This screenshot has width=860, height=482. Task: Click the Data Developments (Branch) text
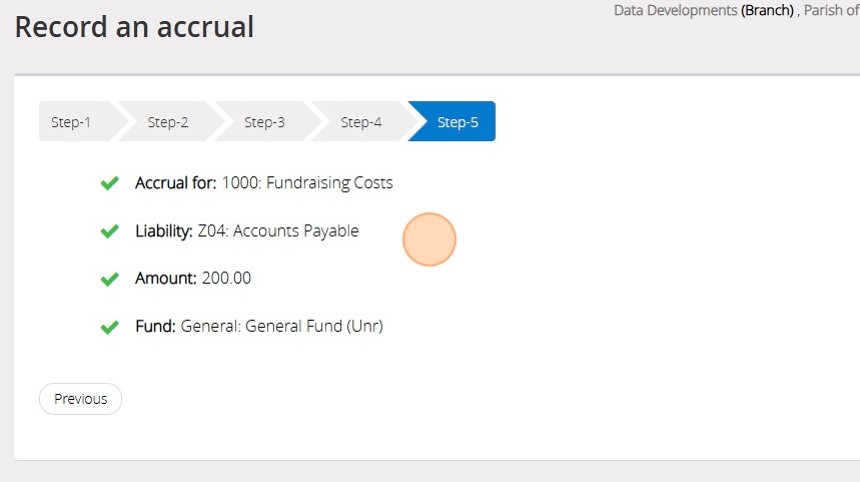click(x=703, y=11)
